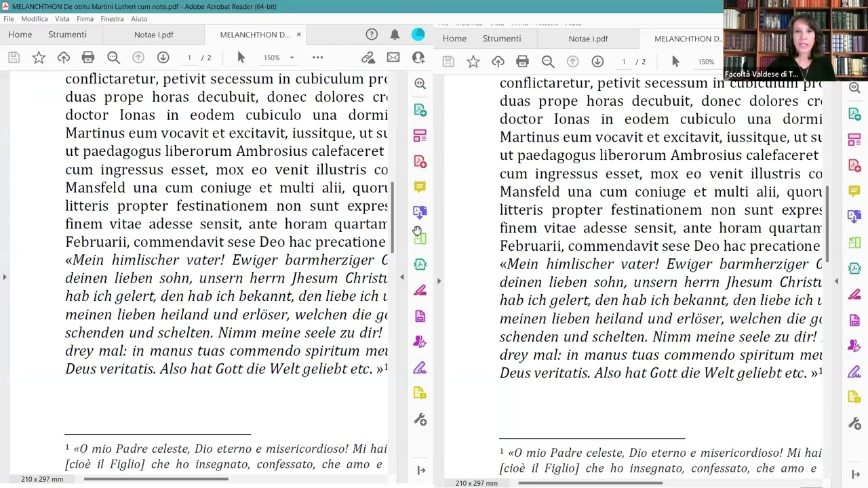Switch to Notae I.pdf tab in right window
This screenshot has width=868, height=488.
pyautogui.click(x=588, y=39)
